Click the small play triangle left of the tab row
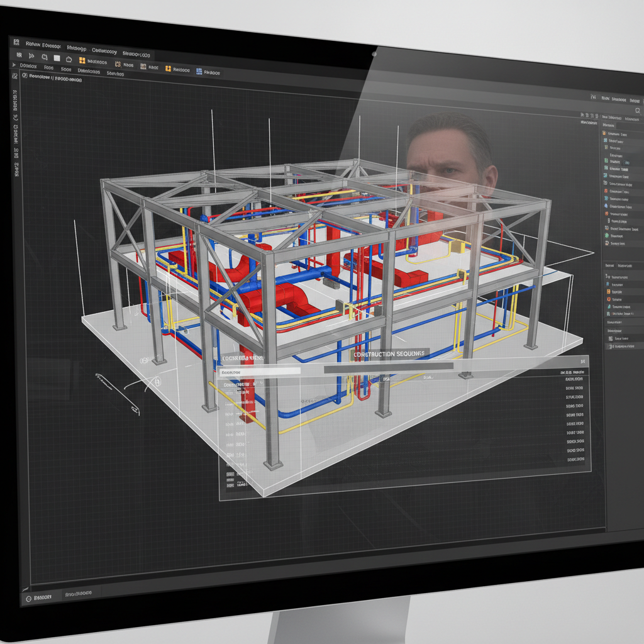The width and height of the screenshot is (644, 644). (x=14, y=65)
